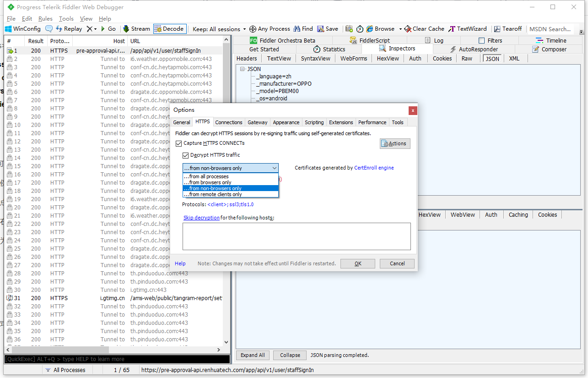Click the Replay toolbar icon

click(69, 28)
